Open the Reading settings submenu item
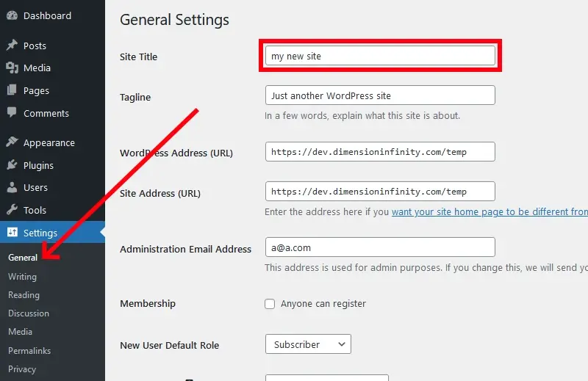 coord(24,295)
